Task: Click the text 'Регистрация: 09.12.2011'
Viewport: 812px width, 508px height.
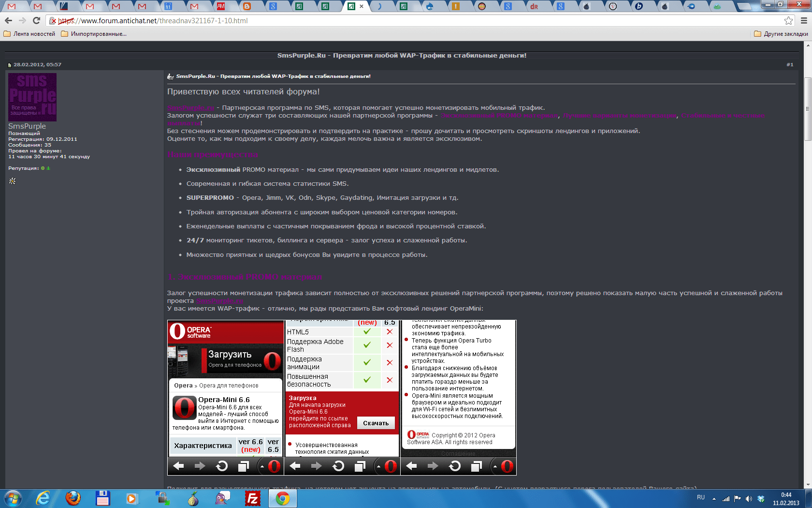Action: coord(43,139)
